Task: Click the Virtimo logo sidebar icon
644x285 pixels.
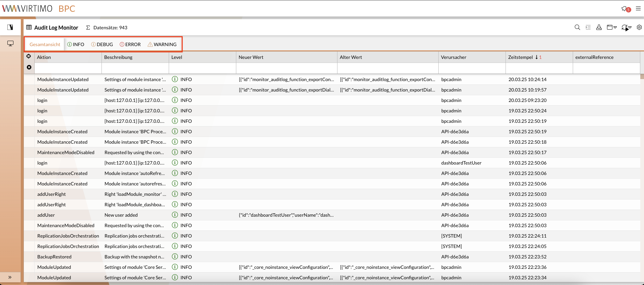Action: [10, 27]
